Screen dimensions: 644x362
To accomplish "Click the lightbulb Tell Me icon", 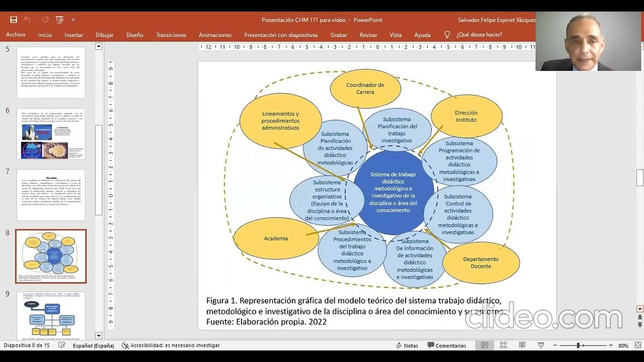I will coord(447,34).
